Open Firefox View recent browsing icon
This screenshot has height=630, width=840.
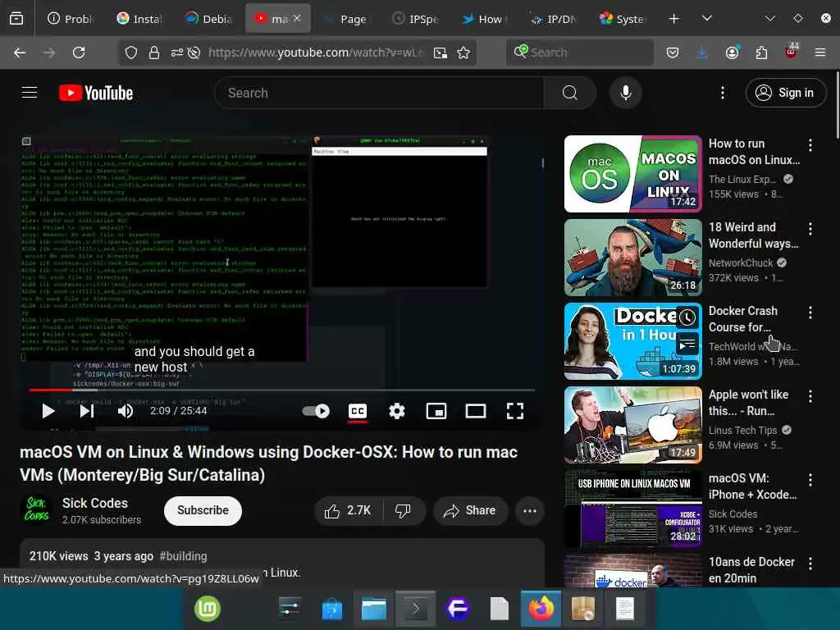click(x=16, y=19)
